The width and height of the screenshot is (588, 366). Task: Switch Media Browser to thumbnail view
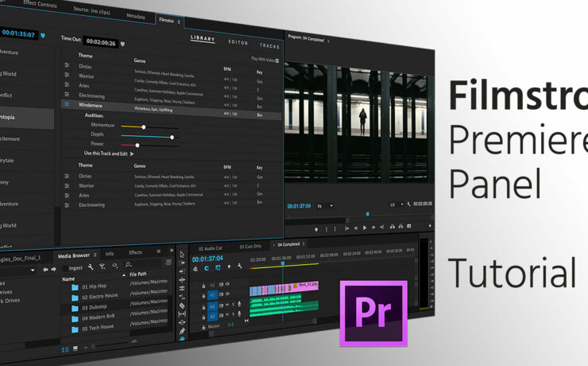click(x=75, y=348)
